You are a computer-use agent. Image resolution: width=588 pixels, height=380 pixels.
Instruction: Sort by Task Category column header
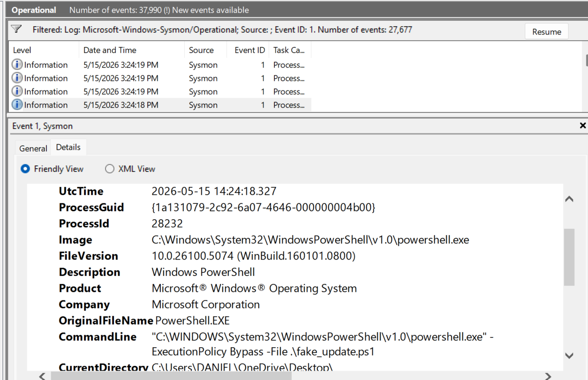(x=289, y=50)
